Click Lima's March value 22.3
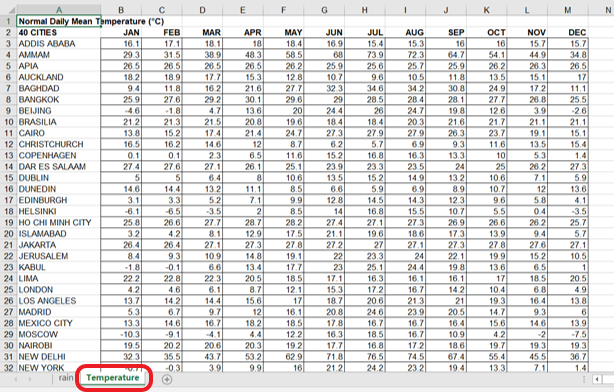Viewport: 614px width, 392px height. tap(202, 278)
